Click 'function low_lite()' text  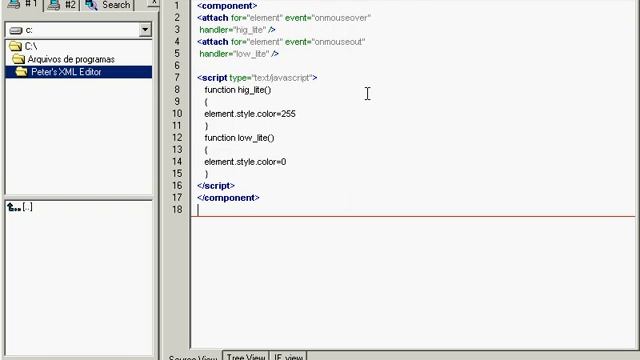click(x=239, y=138)
